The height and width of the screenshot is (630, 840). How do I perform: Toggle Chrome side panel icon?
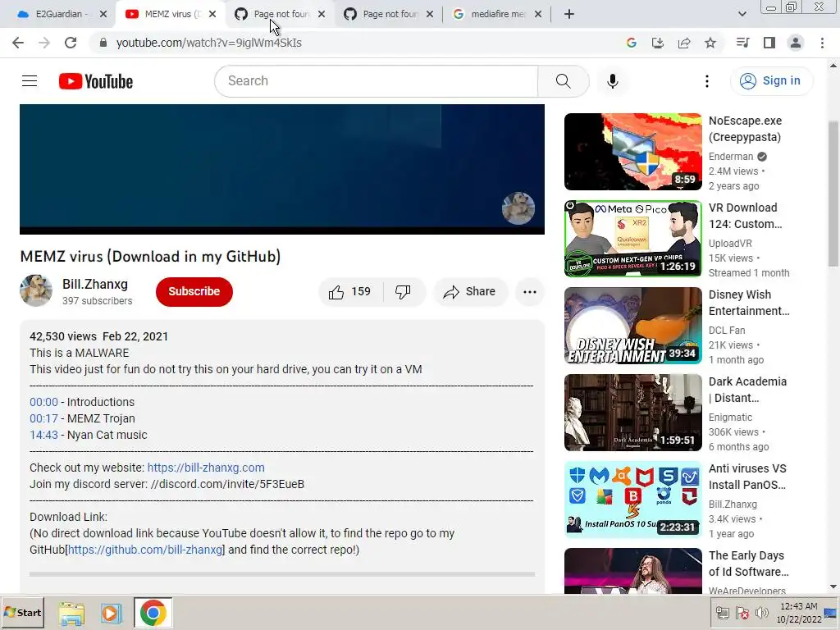click(769, 43)
